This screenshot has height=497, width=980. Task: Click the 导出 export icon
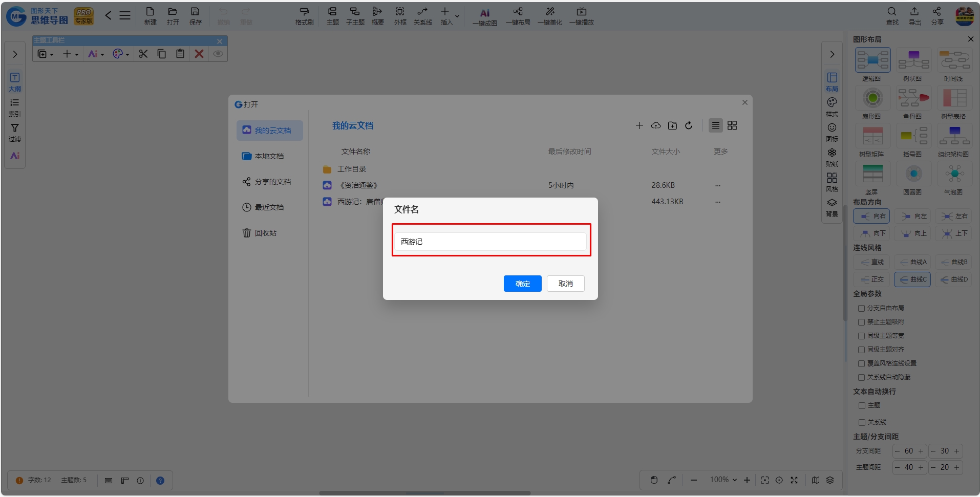point(914,16)
